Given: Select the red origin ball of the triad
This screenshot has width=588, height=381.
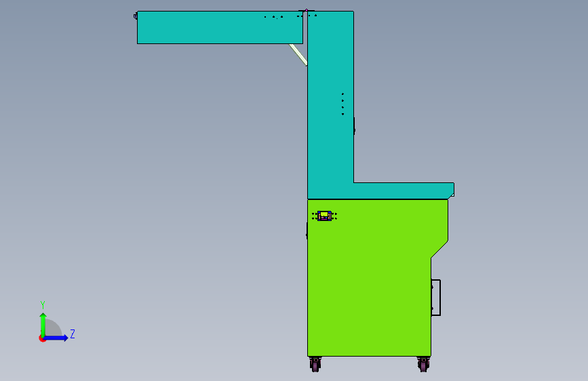Looking at the screenshot, I should [x=42, y=339].
